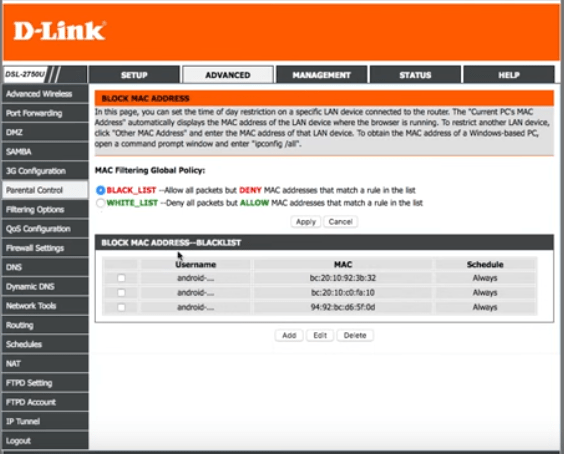Click the D-Link logo
This screenshot has height=454, width=564.
[x=60, y=31]
